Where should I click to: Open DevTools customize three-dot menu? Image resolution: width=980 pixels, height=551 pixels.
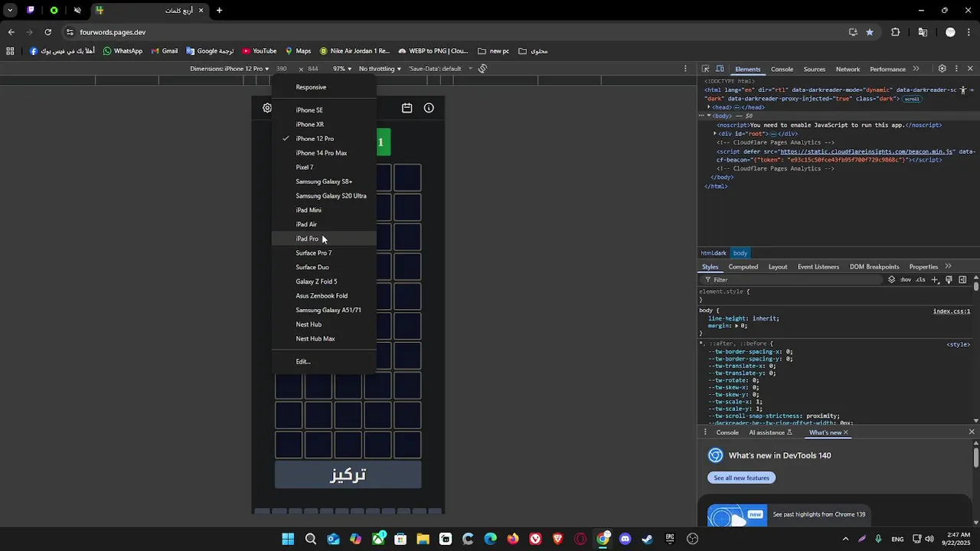956,69
